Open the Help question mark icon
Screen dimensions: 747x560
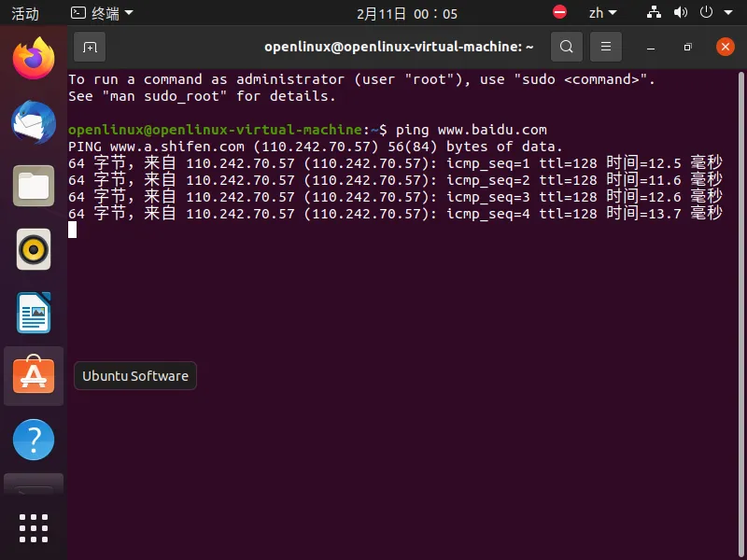pyautogui.click(x=34, y=440)
